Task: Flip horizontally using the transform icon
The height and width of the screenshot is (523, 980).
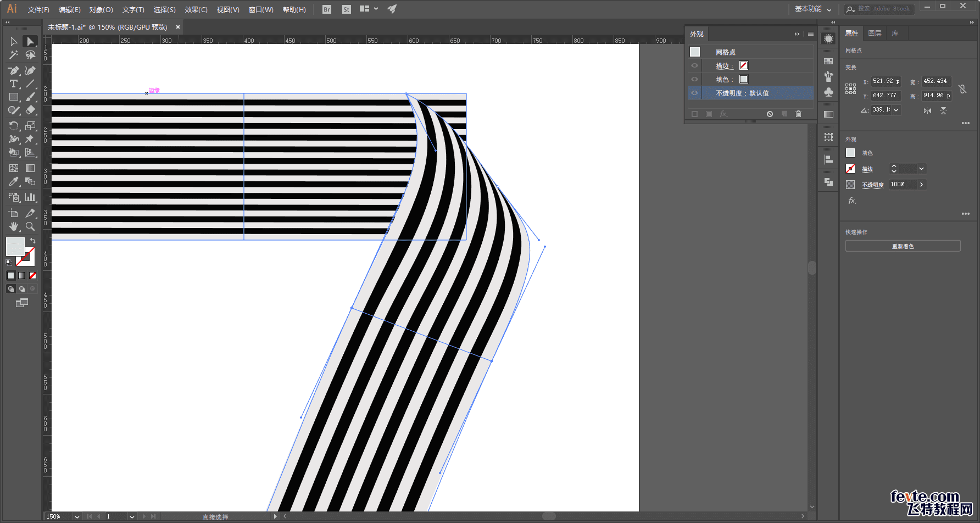Action: click(x=927, y=110)
